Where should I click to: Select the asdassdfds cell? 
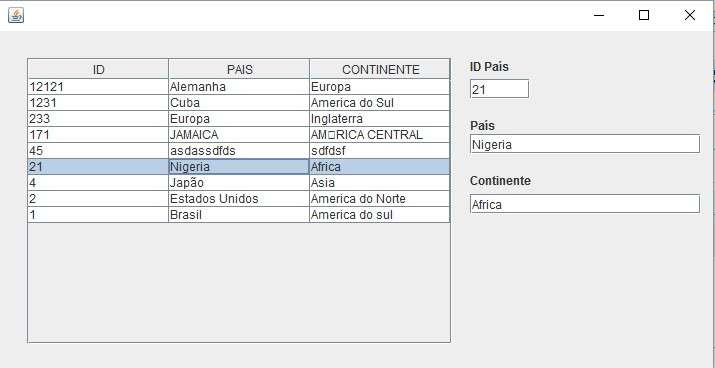[x=239, y=150]
